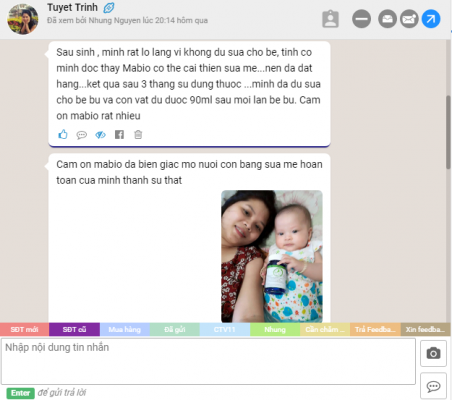The height and width of the screenshot is (400, 452).
Task: Open the reply comment bubble icon
Action: click(81, 135)
